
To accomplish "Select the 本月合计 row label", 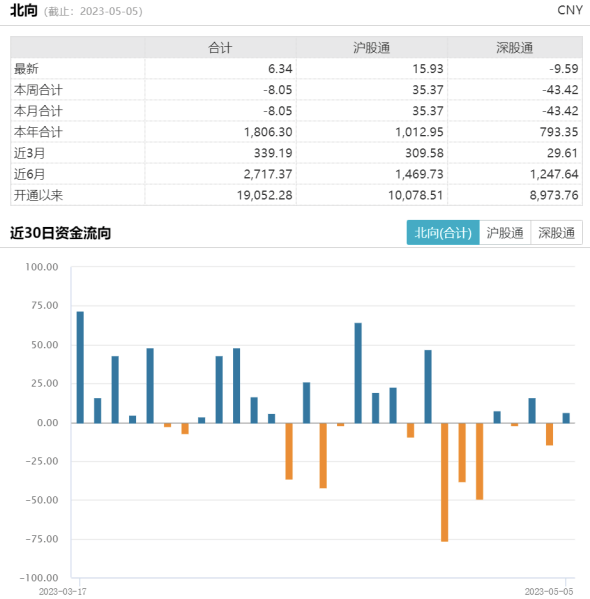I will point(38,111).
